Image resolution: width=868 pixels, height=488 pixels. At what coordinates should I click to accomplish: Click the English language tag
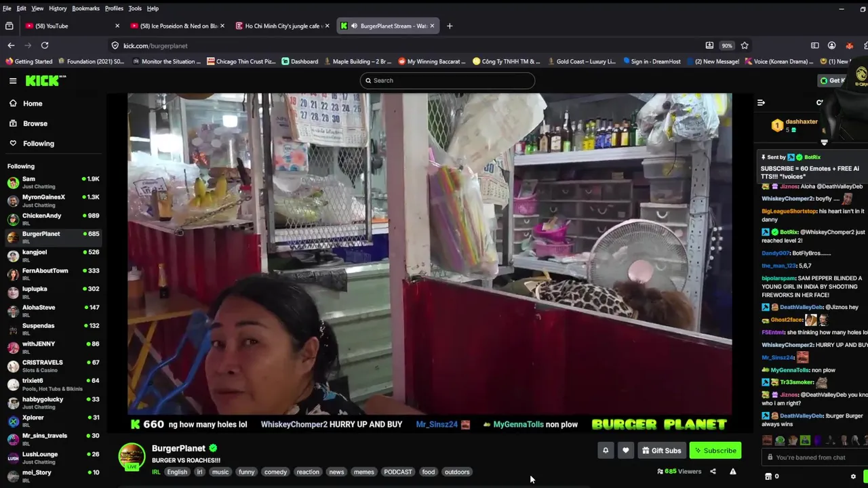pyautogui.click(x=177, y=472)
